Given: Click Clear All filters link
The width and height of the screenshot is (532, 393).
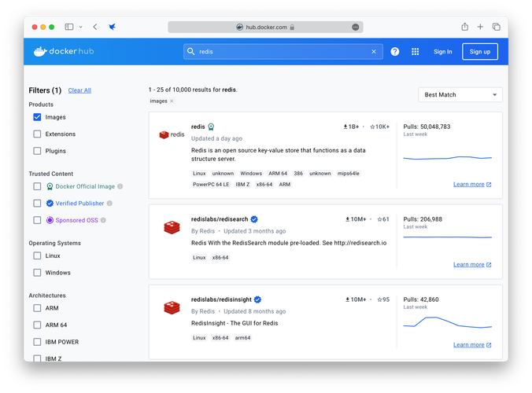Looking at the screenshot, I should pos(79,90).
